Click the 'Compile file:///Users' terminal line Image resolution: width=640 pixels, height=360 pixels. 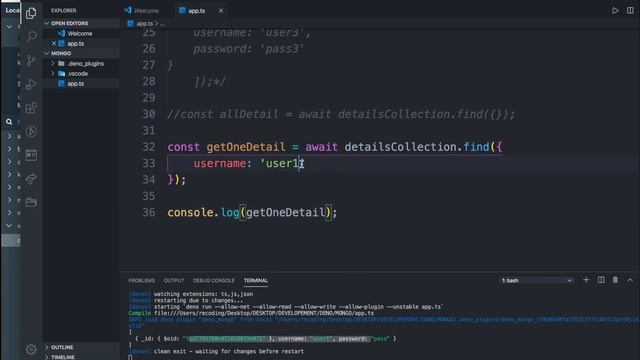coord(251,313)
